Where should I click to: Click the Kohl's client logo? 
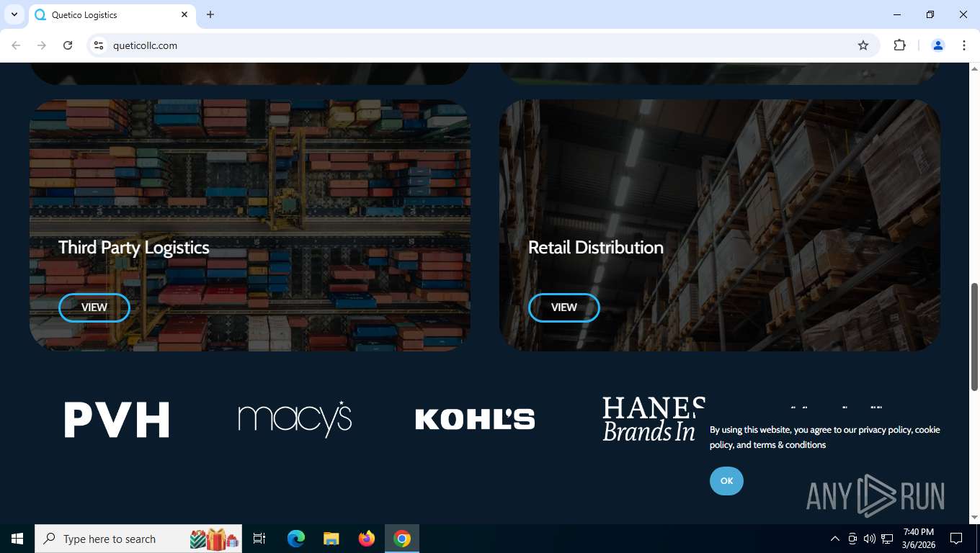[x=475, y=419]
